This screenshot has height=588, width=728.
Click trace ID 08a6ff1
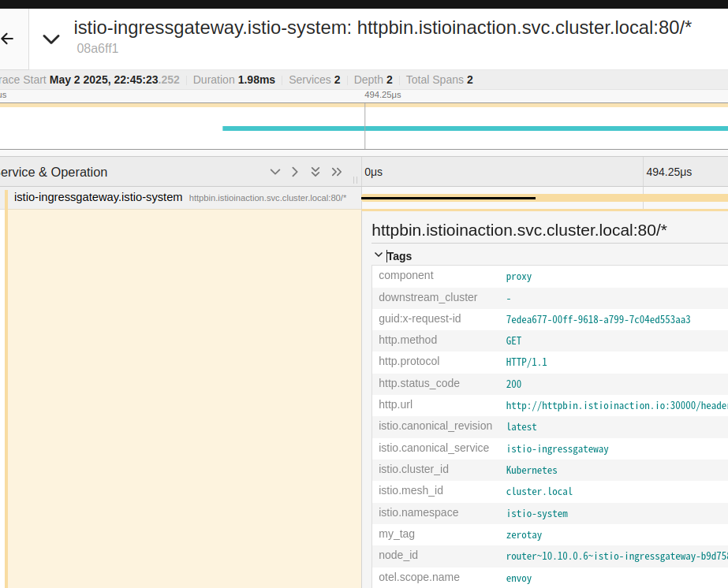click(x=98, y=49)
